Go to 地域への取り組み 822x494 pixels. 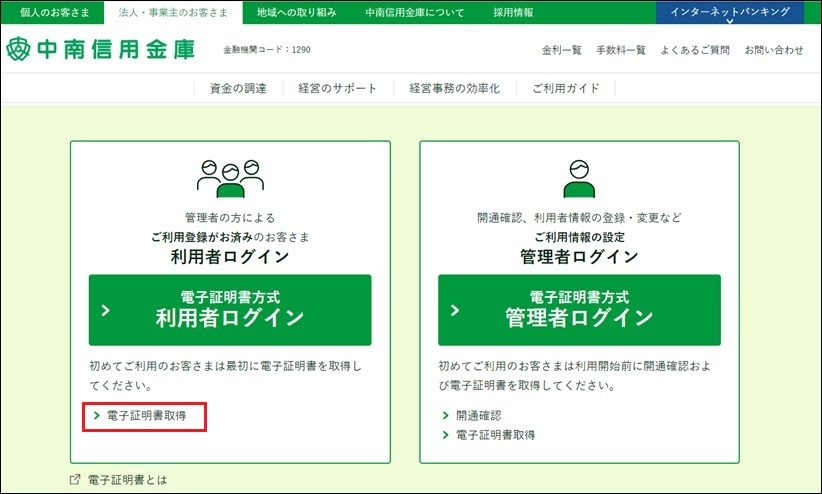coord(296,12)
